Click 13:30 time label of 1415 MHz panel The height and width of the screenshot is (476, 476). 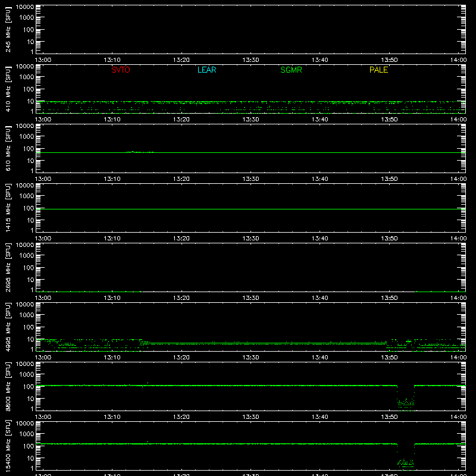[x=250, y=239]
